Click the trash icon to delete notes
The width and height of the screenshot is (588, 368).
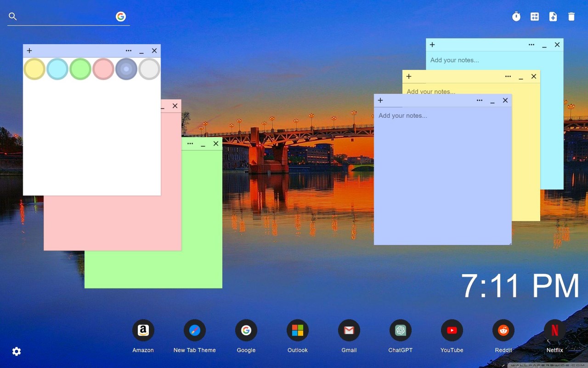pyautogui.click(x=571, y=17)
